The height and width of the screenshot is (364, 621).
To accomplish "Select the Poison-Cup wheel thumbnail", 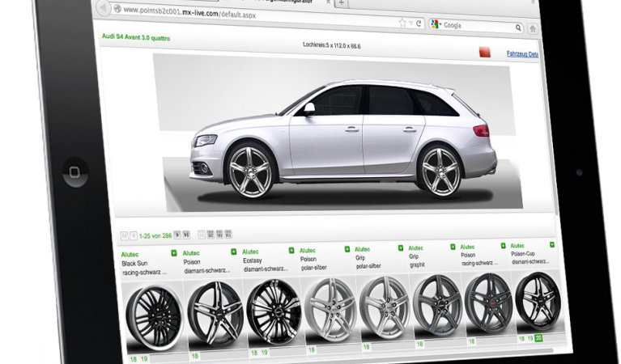I will (538, 301).
